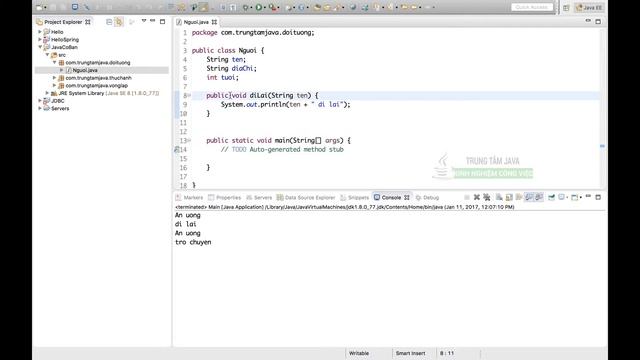Image resolution: width=640 pixels, height=360 pixels.
Task: Click the Open Perspective icon
Action: (566, 8)
